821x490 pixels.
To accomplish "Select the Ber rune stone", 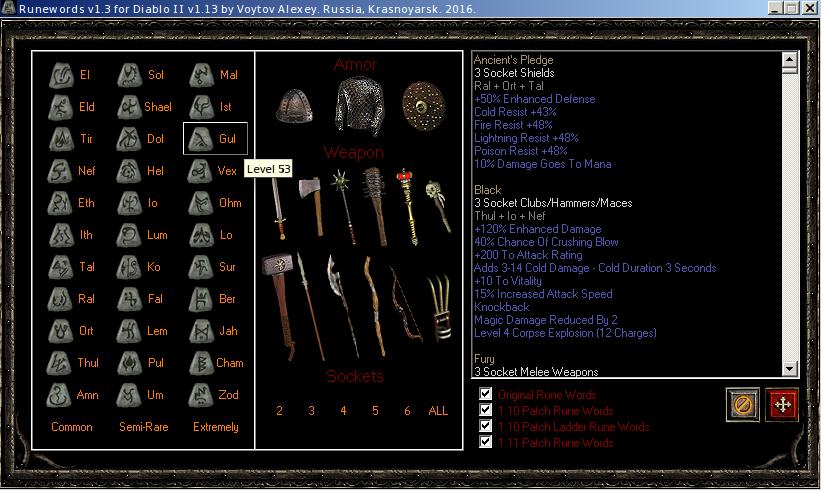I will (202, 299).
